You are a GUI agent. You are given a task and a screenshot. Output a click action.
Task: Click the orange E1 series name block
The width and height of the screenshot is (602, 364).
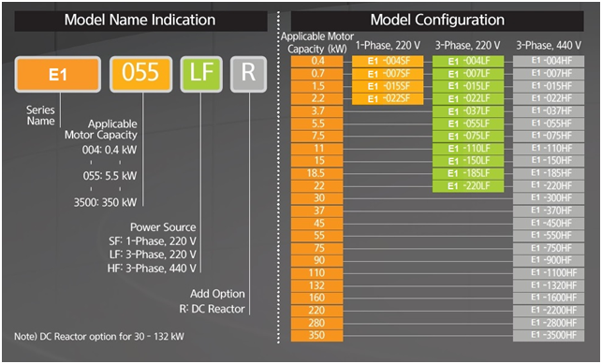(58, 75)
